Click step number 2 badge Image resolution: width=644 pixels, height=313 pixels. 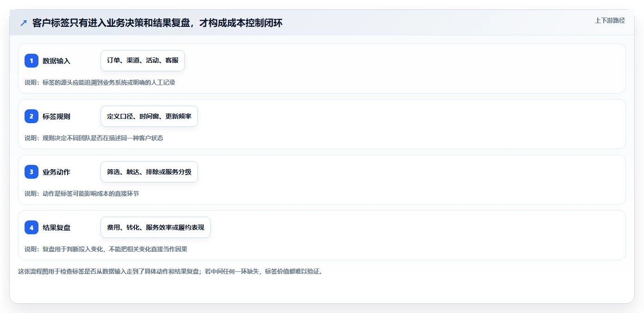(32, 116)
